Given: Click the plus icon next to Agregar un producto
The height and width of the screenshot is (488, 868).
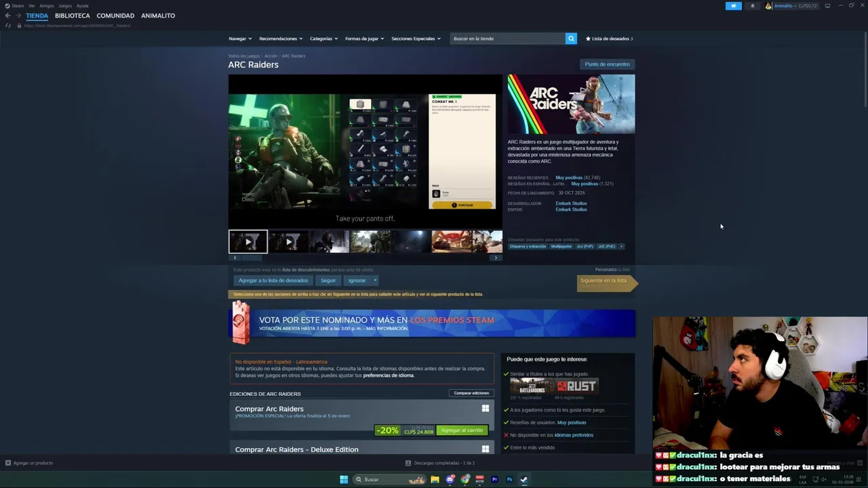Looking at the screenshot, I should (x=7, y=463).
